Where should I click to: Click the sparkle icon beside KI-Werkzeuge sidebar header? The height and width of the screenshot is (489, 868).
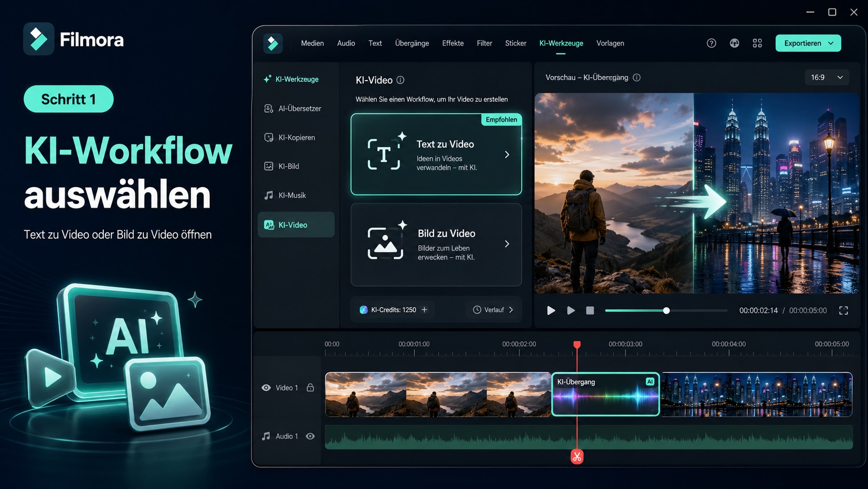267,79
